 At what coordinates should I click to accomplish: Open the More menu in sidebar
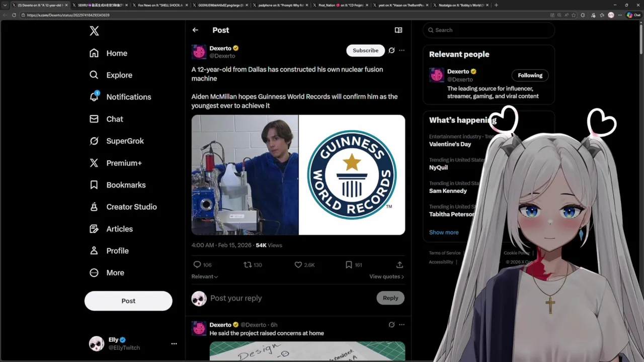tap(106, 273)
